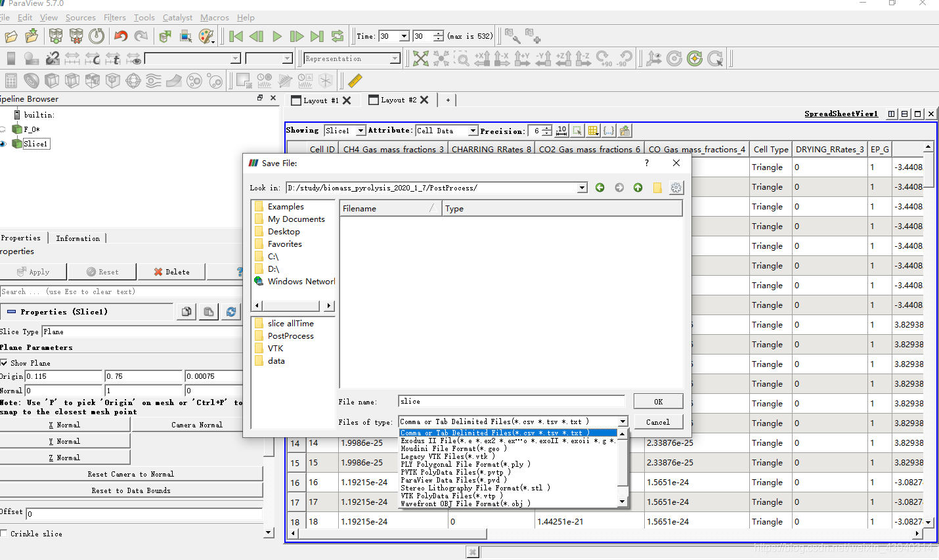Click the Disconnect from server icon
939x560 pixels.
click(x=76, y=37)
